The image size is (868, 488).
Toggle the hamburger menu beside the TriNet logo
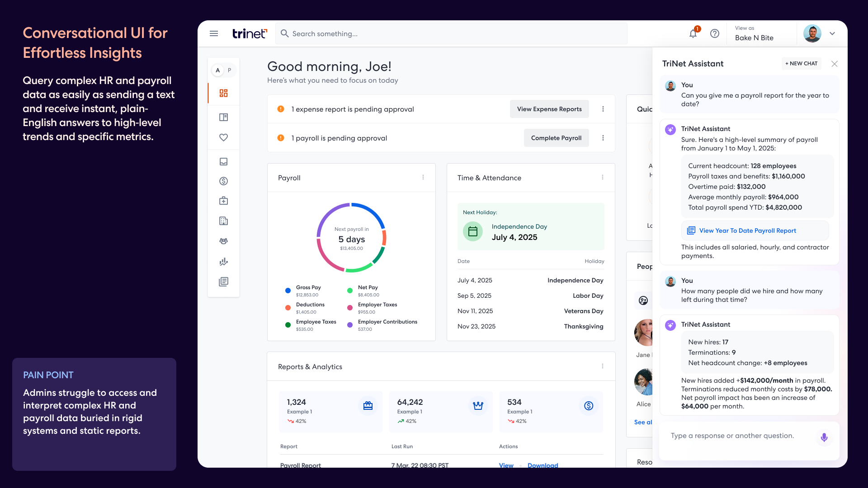213,33
